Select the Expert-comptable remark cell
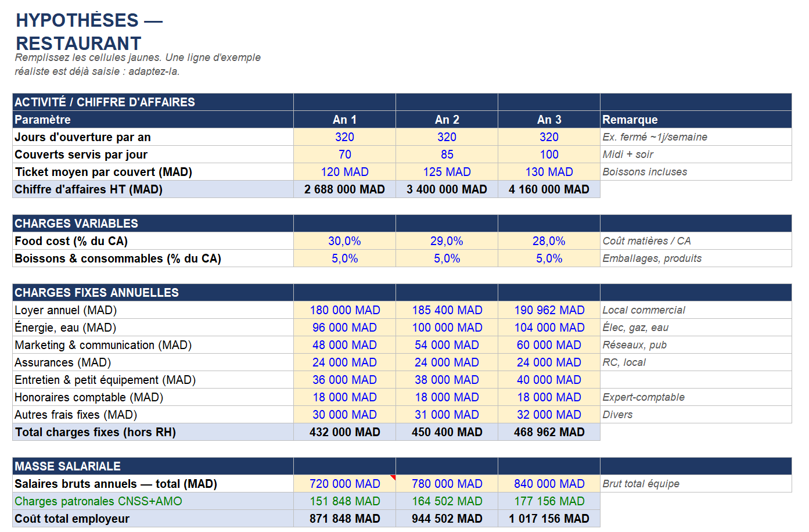This screenshot has height=532, width=809. tap(696, 397)
